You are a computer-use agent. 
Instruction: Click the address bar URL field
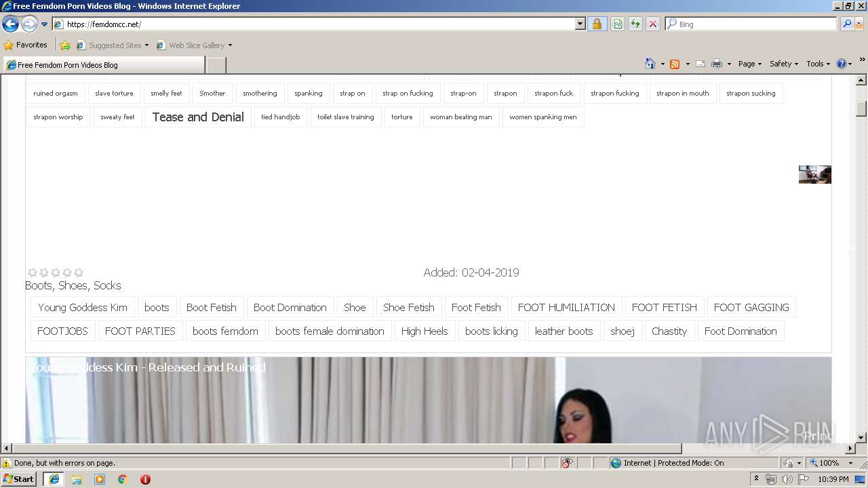(319, 24)
